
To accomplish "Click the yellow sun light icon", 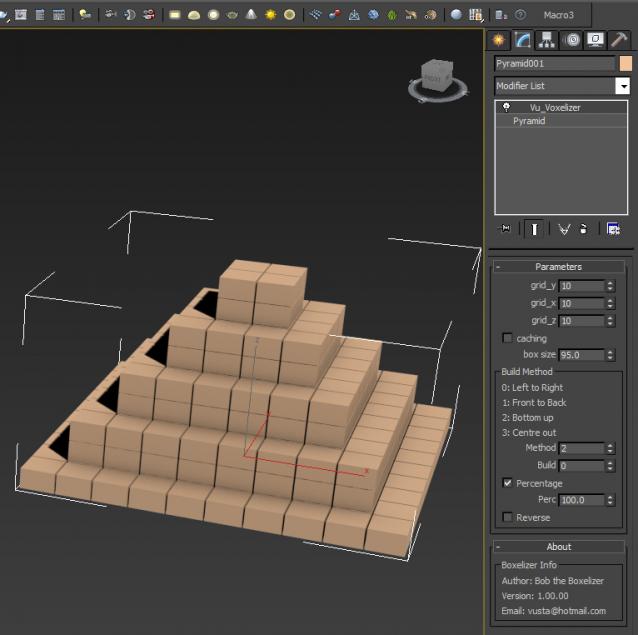I will 270,15.
